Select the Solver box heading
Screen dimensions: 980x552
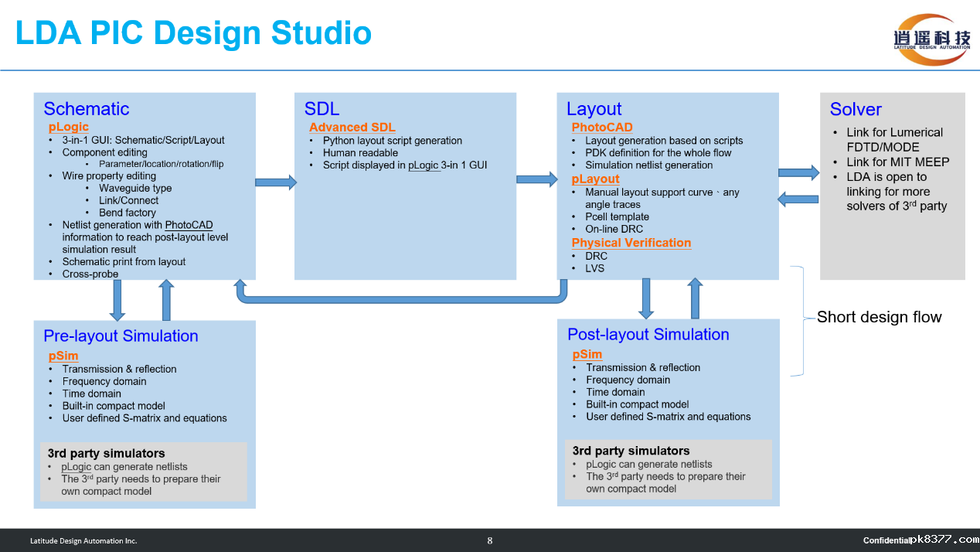(856, 110)
